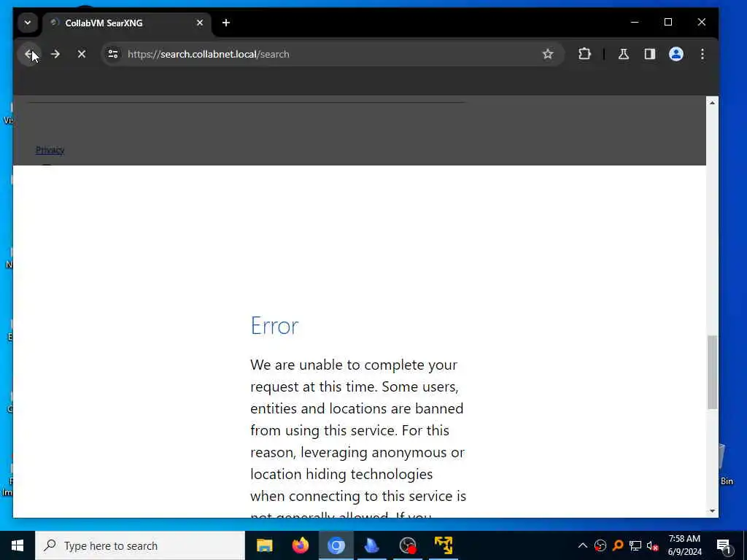The image size is (747, 560).
Task: Minimize the browser window
Action: pyautogui.click(x=635, y=23)
